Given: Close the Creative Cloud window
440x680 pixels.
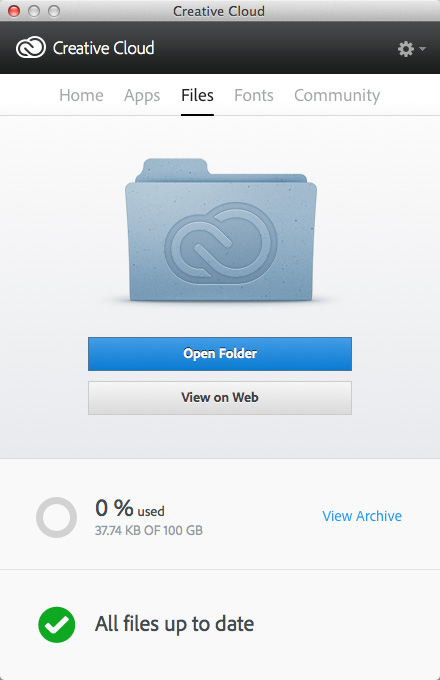Looking at the screenshot, I should (14, 11).
